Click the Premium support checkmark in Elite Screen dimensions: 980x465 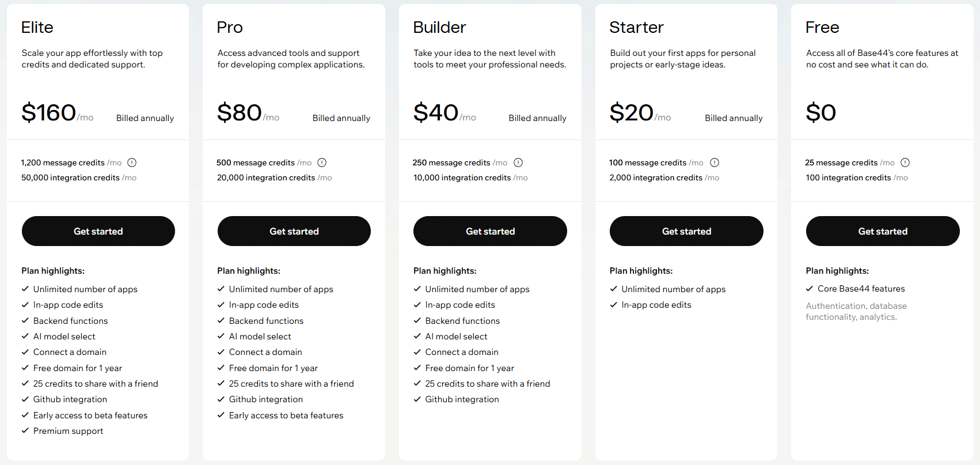pyautogui.click(x=25, y=430)
